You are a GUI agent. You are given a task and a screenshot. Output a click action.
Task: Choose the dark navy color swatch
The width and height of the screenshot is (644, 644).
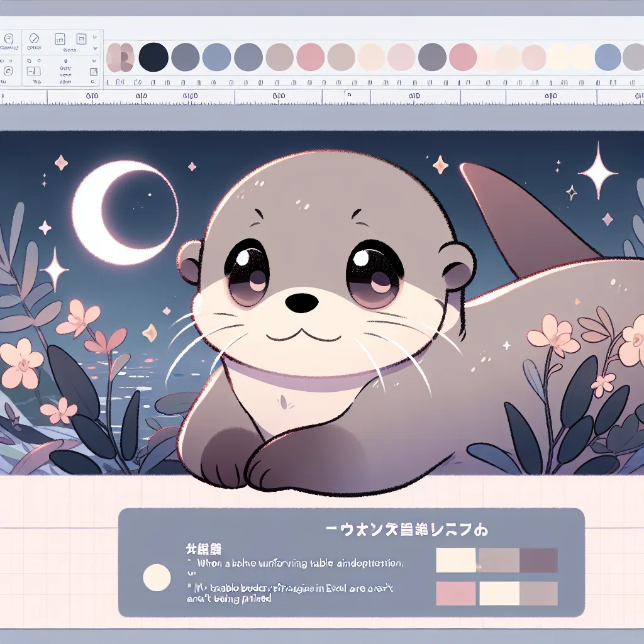[153, 57]
